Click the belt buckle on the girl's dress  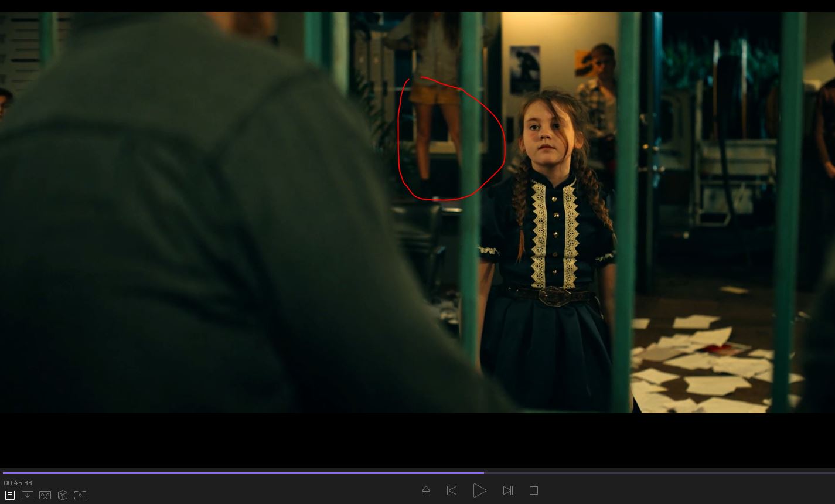(x=554, y=295)
